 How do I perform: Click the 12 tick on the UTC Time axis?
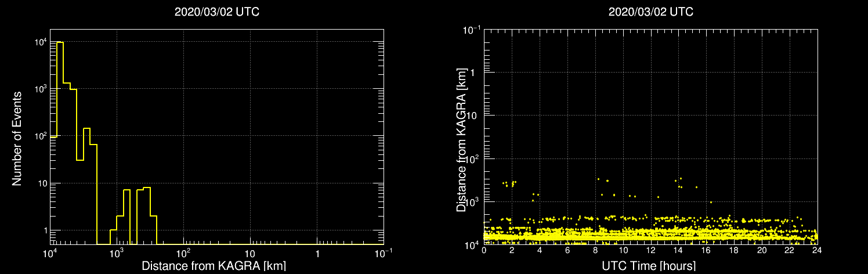650,251
